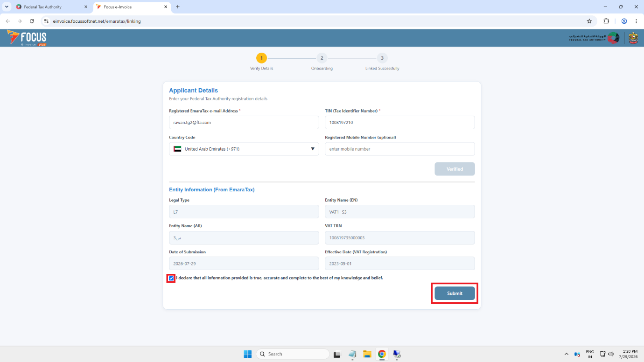Click the Entity Name (EN) value VAT1 -S3
This screenshot has width=644, height=362.
338,212
